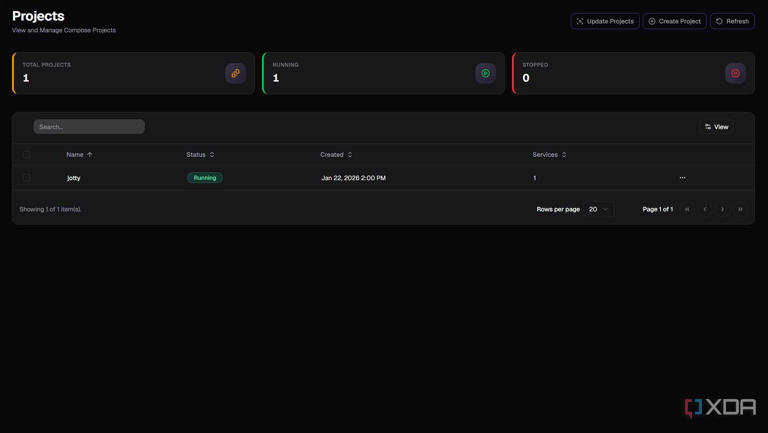Screen dimensions: 768x433
Task: Click the Running status badge
Action: click(205, 178)
